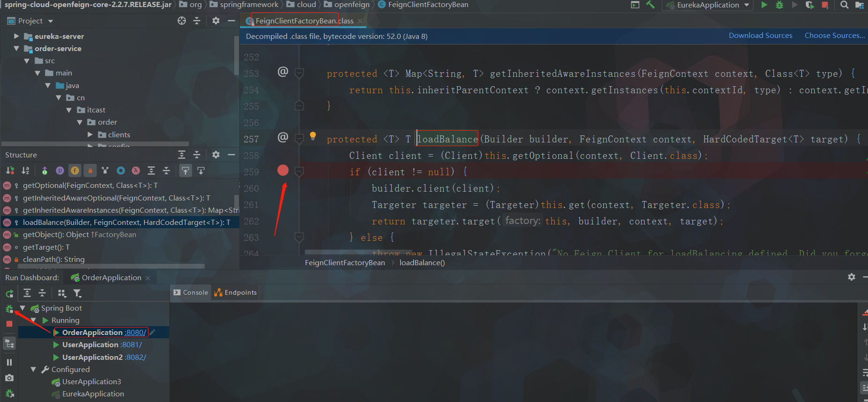868x402 pixels.
Task: Open the Project Structure icon at top right
Action: 860,5
